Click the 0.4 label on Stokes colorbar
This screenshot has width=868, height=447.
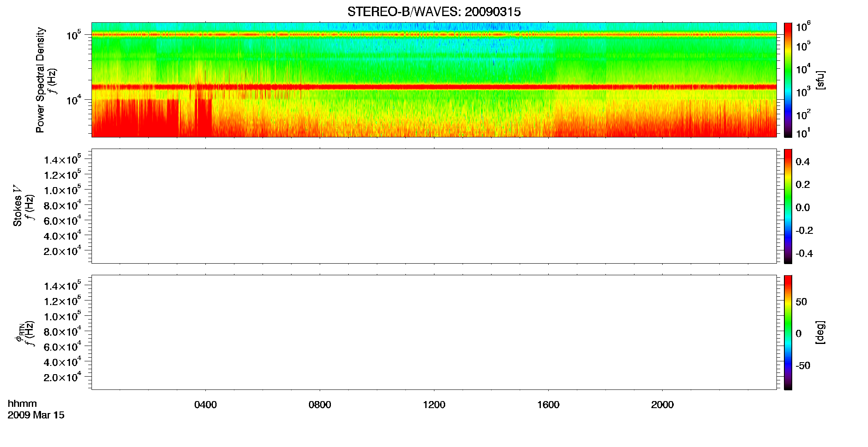click(803, 162)
